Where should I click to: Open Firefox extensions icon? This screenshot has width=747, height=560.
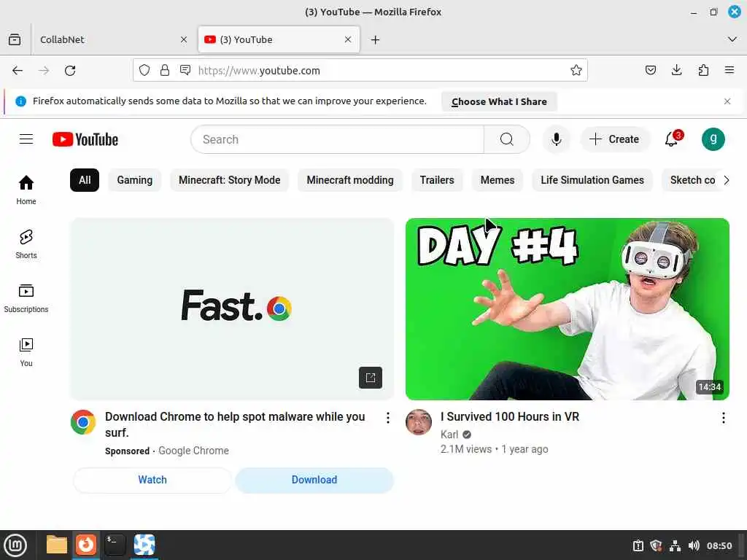703,71
